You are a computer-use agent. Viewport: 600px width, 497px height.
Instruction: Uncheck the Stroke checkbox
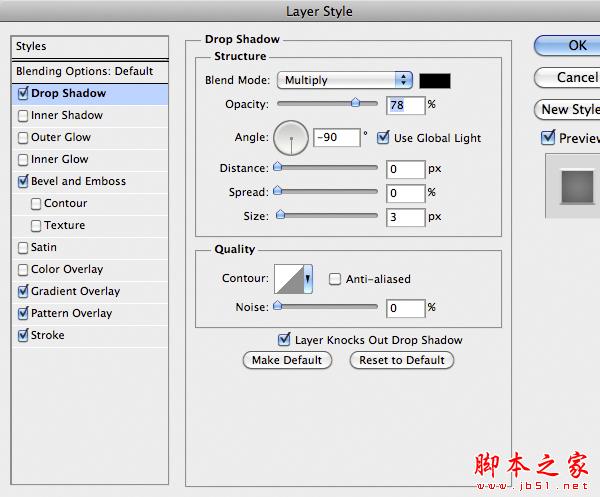click(23, 336)
